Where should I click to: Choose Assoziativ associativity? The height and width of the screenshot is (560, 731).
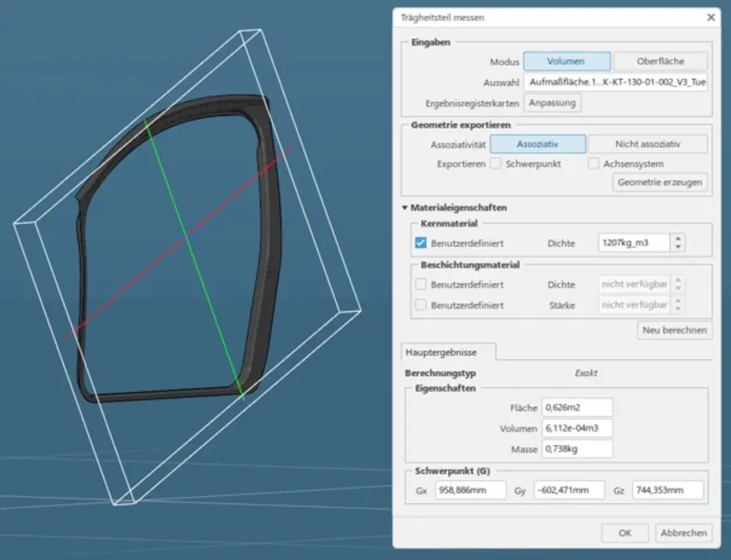pyautogui.click(x=537, y=144)
